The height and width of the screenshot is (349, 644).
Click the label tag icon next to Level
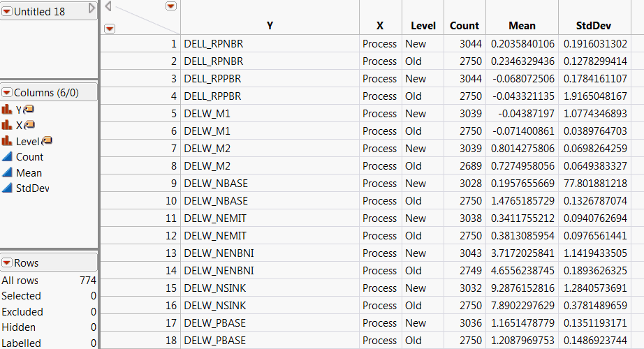coord(47,142)
